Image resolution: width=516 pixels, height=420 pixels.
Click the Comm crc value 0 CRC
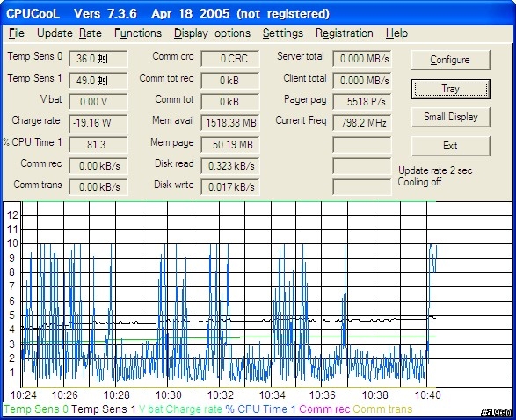pos(230,59)
